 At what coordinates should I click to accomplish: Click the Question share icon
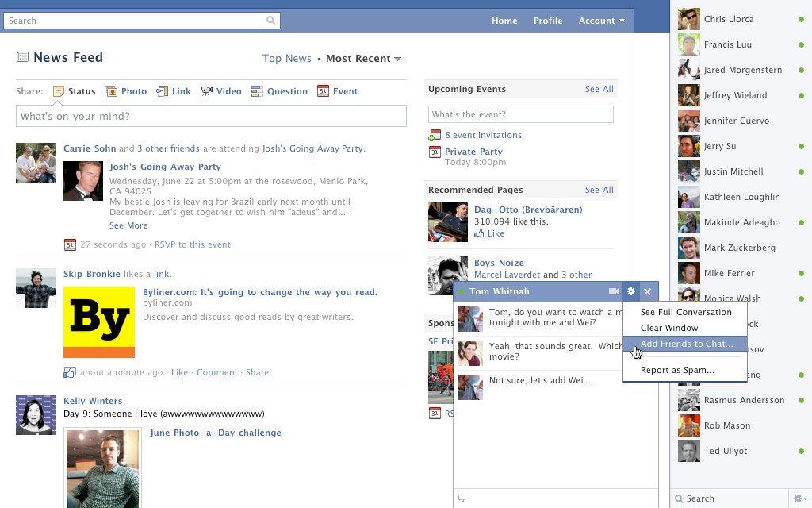(x=258, y=91)
